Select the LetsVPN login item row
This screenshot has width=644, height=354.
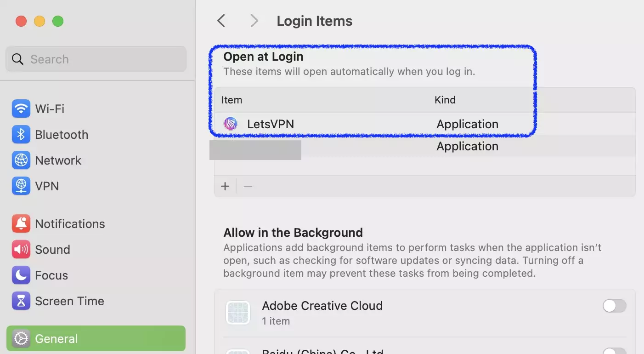[x=425, y=124]
